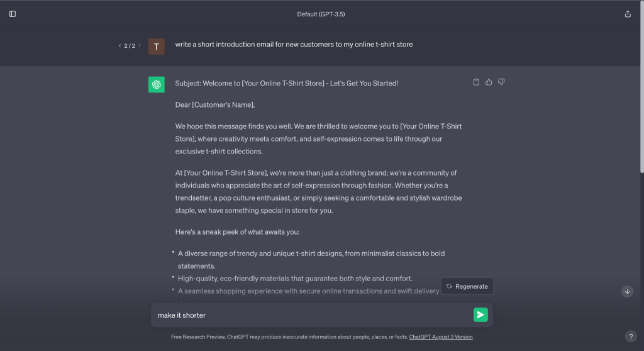Click the user avatar letter T
644x351 pixels.
[156, 46]
